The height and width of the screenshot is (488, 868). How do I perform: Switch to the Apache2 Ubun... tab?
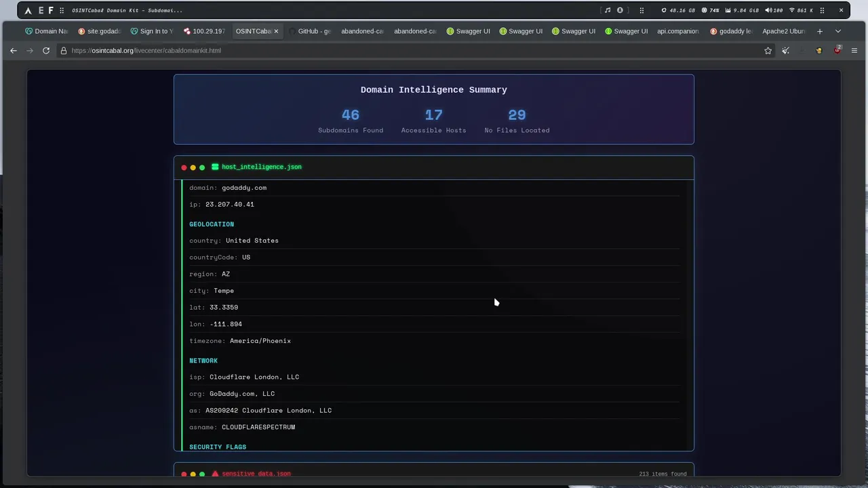pyautogui.click(x=783, y=31)
